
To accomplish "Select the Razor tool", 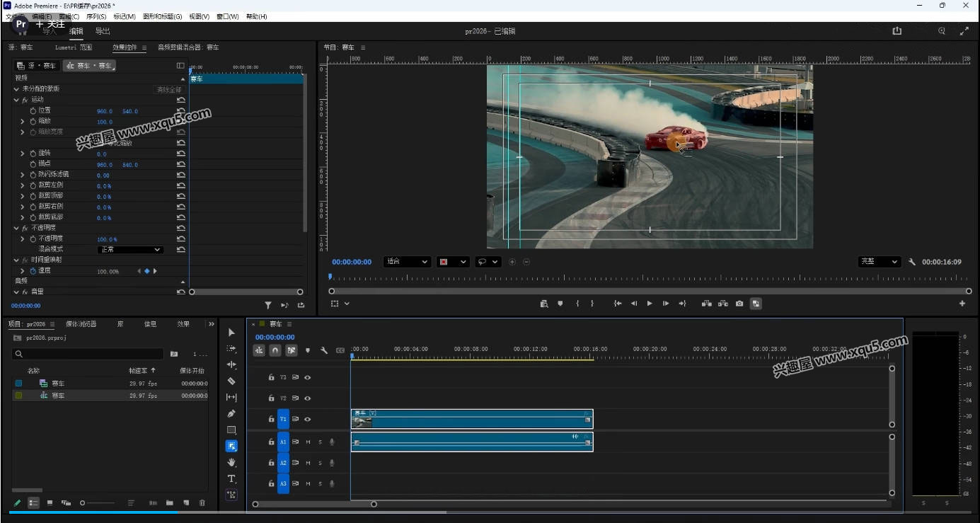I will (x=231, y=381).
